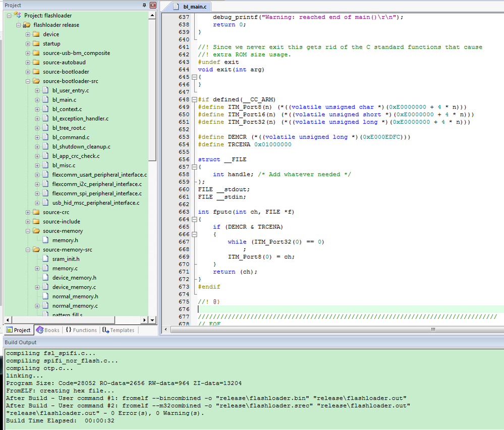Click 'Program Size' line in Build Output

(124, 383)
